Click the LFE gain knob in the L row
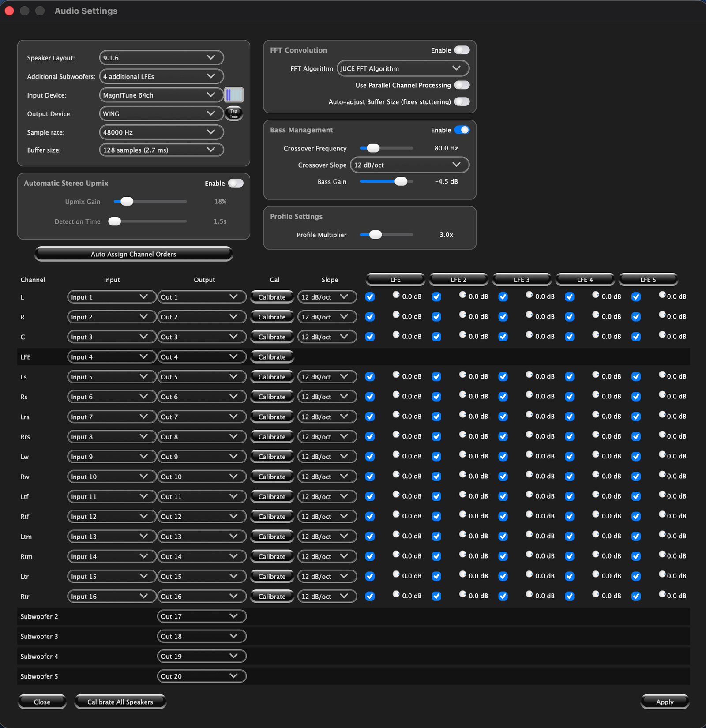Viewport: 706px width, 728px height. 396,295
